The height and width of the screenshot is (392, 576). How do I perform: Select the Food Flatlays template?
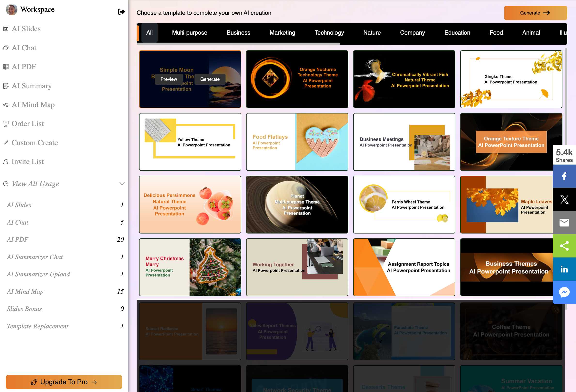tap(297, 142)
